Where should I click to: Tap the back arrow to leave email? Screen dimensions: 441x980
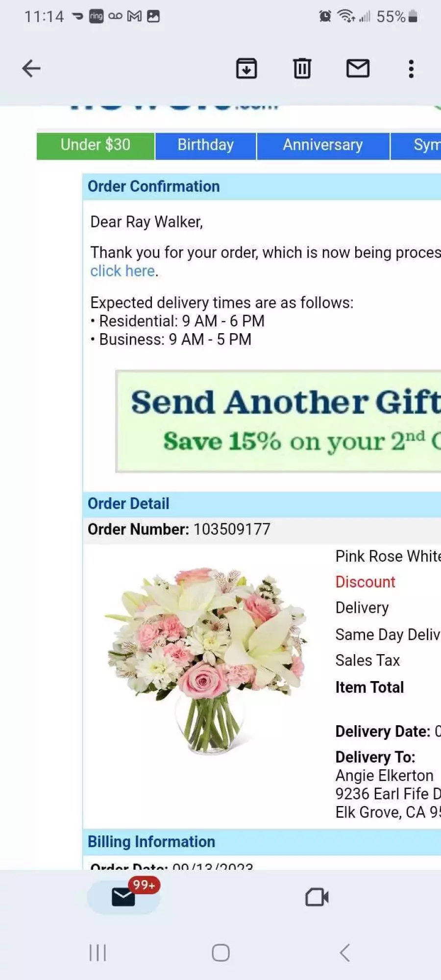tap(31, 69)
